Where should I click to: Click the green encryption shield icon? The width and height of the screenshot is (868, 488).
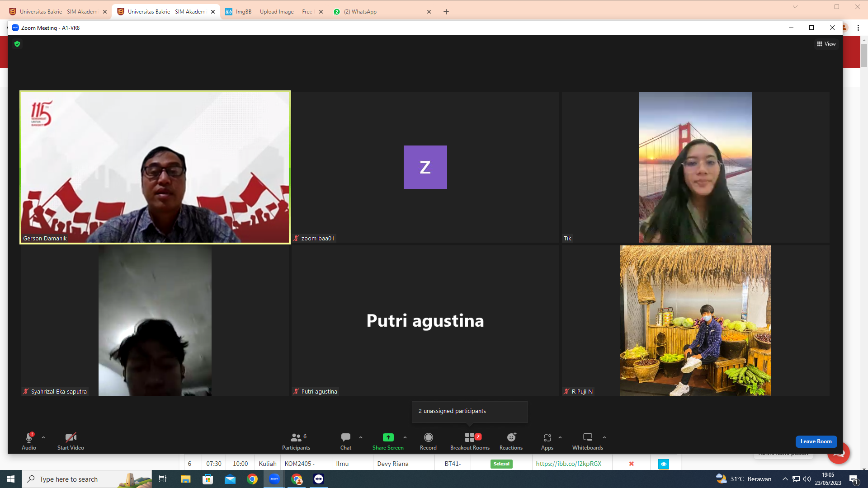click(x=17, y=44)
